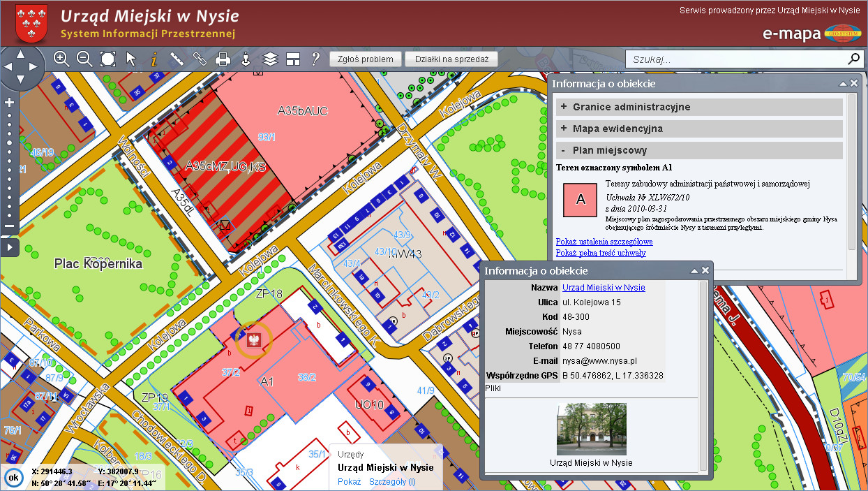Click Szczegóły (I) link in popup
The width and height of the screenshot is (868, 491).
(392, 482)
